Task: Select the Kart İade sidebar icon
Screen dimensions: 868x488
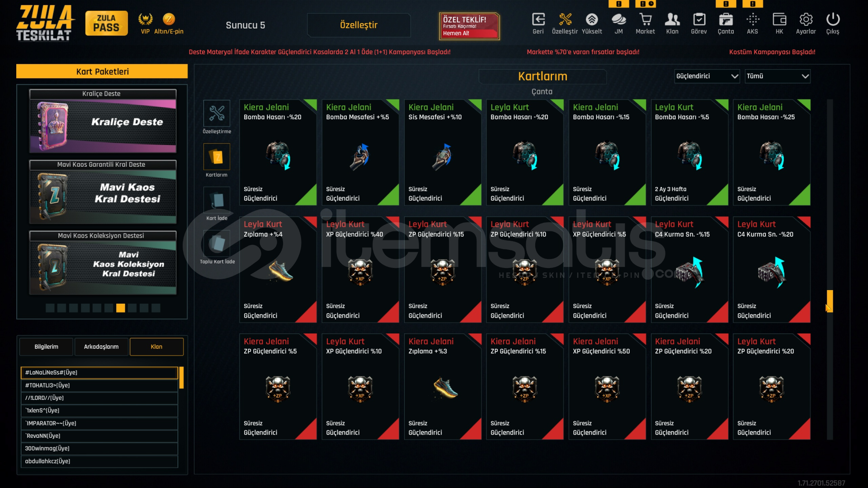Action: [x=217, y=200]
